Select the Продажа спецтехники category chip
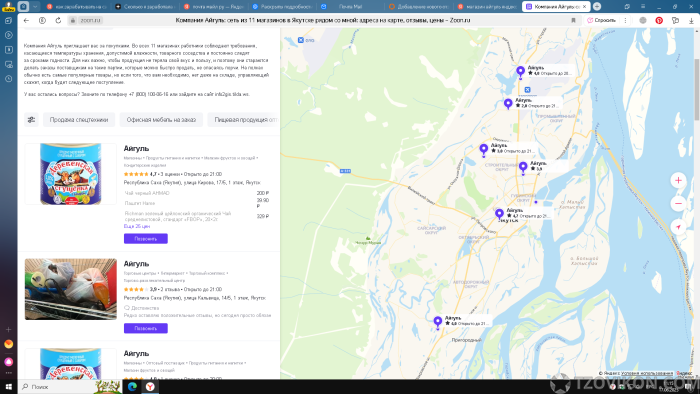700x394 pixels. coord(79,120)
